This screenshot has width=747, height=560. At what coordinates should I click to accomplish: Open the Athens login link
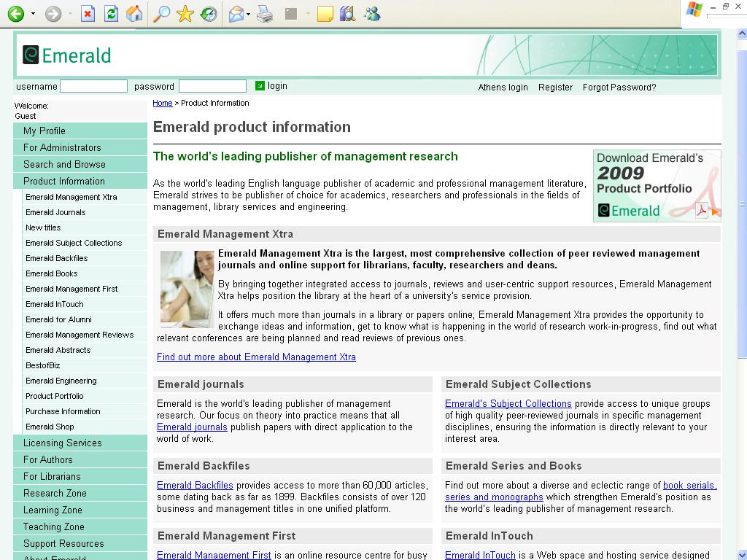click(x=503, y=87)
